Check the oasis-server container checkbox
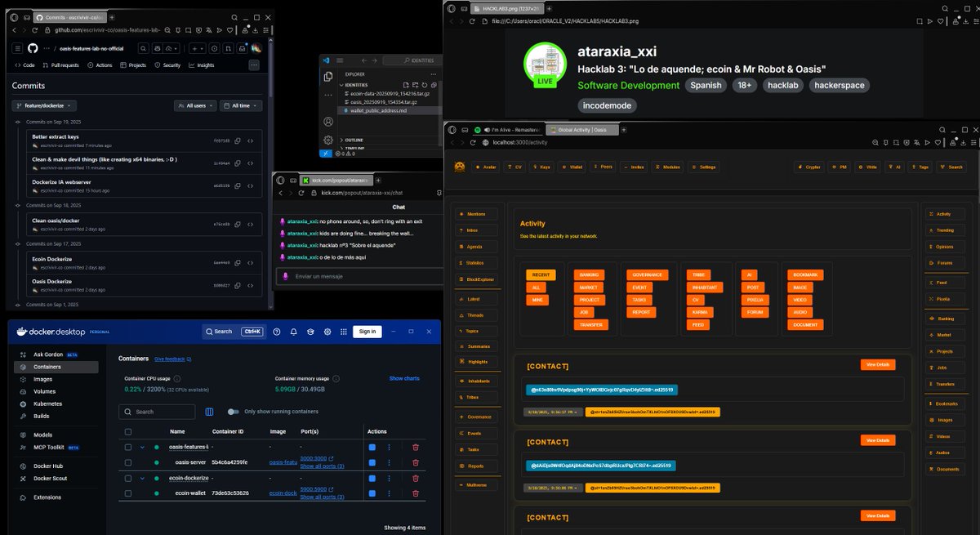Screen dimensions: 980x535 (128, 462)
